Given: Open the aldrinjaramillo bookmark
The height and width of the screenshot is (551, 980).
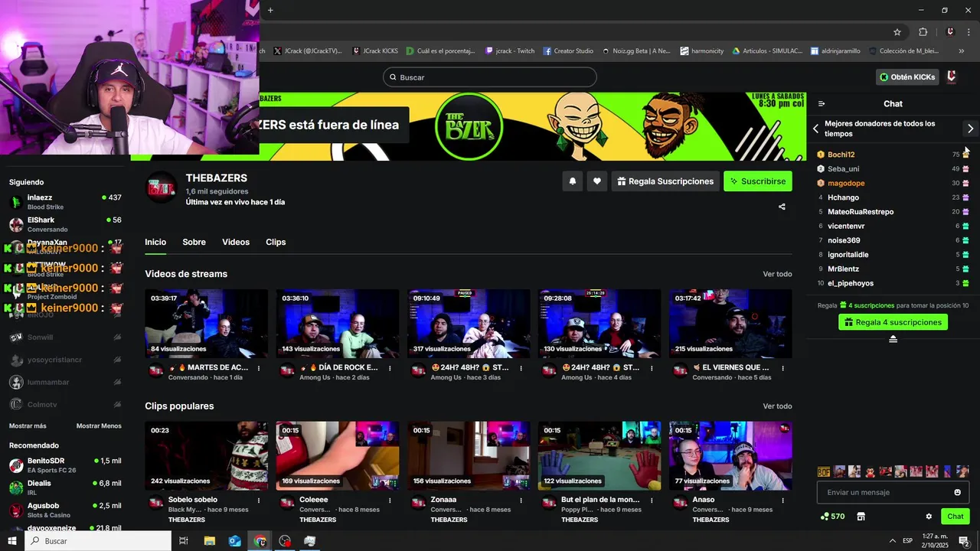Looking at the screenshot, I should coord(835,51).
